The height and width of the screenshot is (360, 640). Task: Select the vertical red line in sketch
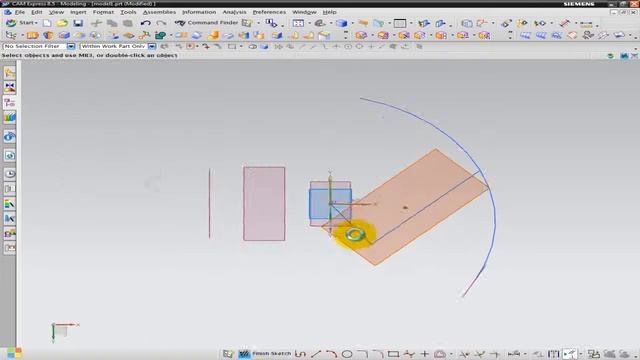tap(210, 203)
